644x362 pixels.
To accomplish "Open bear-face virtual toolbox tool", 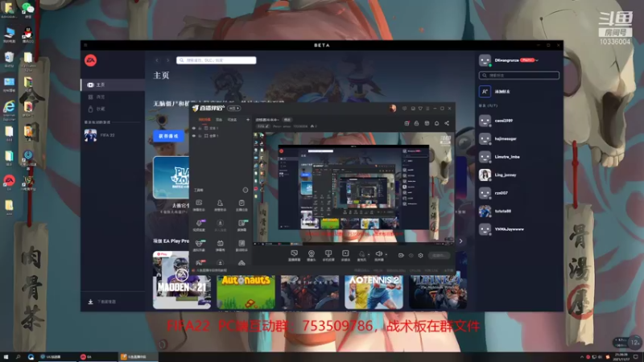I will (200, 245).
